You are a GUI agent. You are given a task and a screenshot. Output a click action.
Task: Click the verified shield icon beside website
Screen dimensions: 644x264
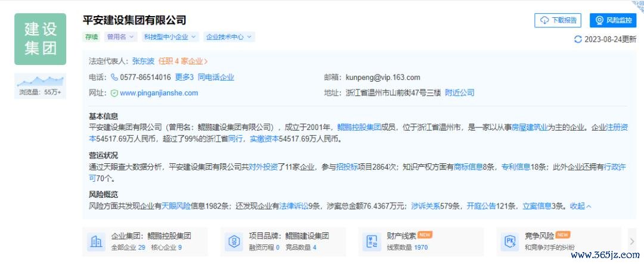pos(114,93)
